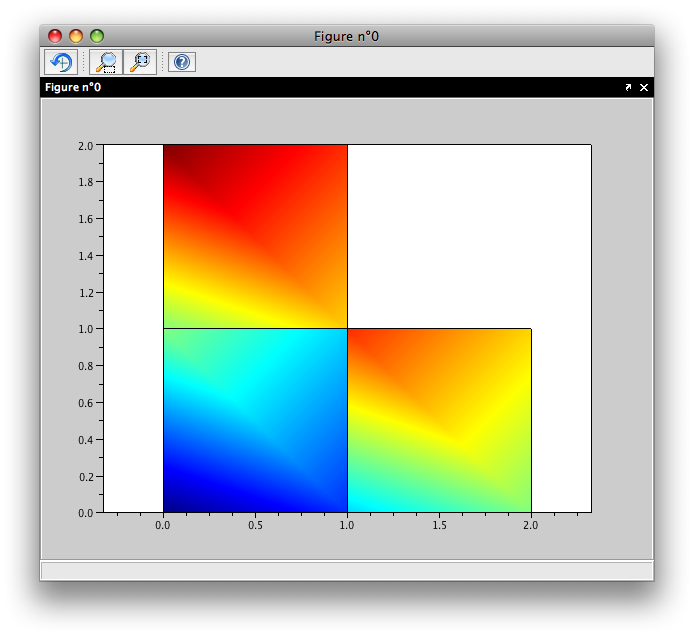Click the red window close button
This screenshot has width=694, height=636.
click(x=55, y=36)
